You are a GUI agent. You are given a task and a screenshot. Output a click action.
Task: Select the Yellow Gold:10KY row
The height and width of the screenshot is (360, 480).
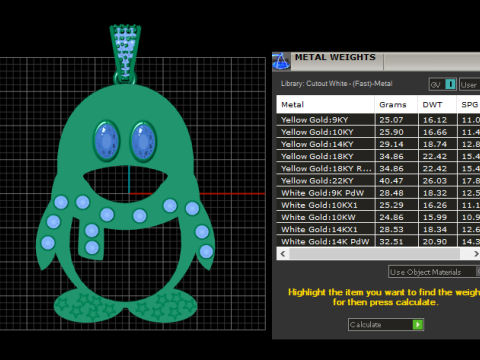coord(378,132)
